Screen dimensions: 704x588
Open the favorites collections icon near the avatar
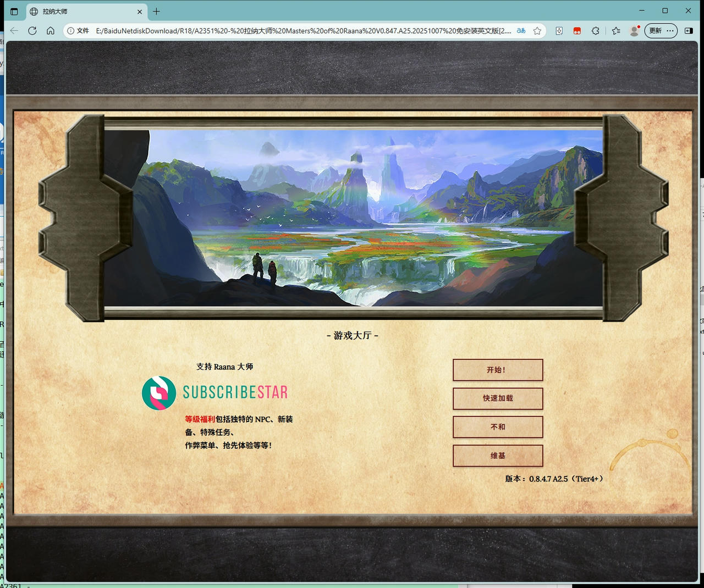coord(616,31)
